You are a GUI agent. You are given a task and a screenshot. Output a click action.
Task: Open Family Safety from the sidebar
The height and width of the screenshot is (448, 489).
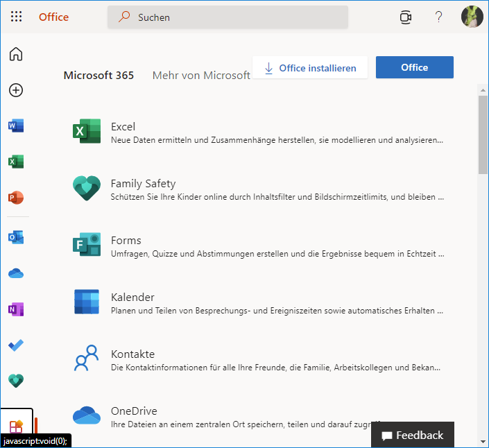click(16, 381)
